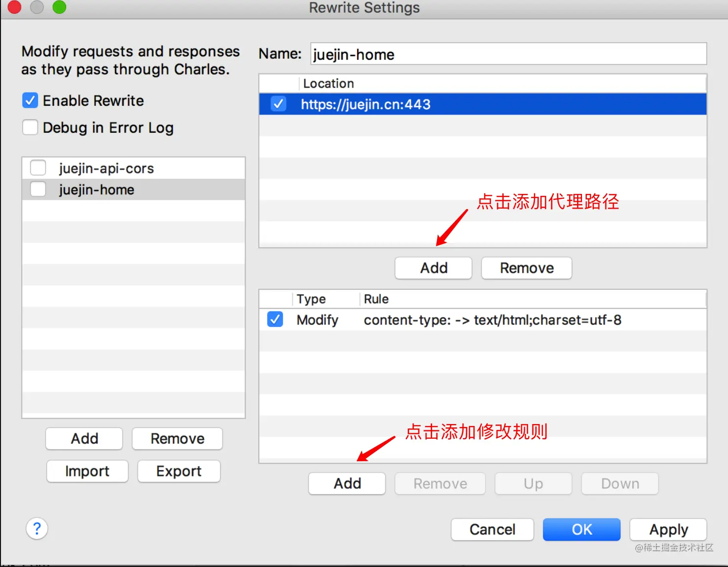Viewport: 728px width, 567px height.
Task: Click the Modify type cell in rules table
Action: [x=317, y=320]
